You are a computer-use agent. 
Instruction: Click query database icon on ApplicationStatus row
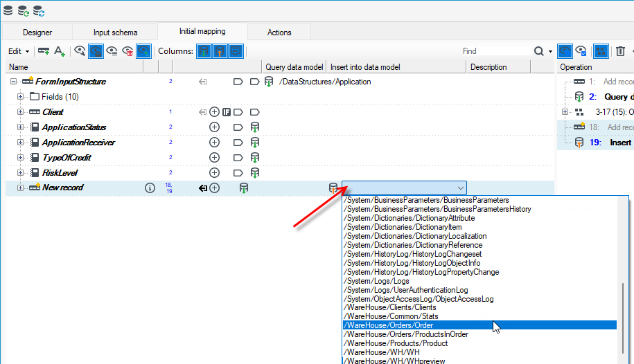(255, 127)
